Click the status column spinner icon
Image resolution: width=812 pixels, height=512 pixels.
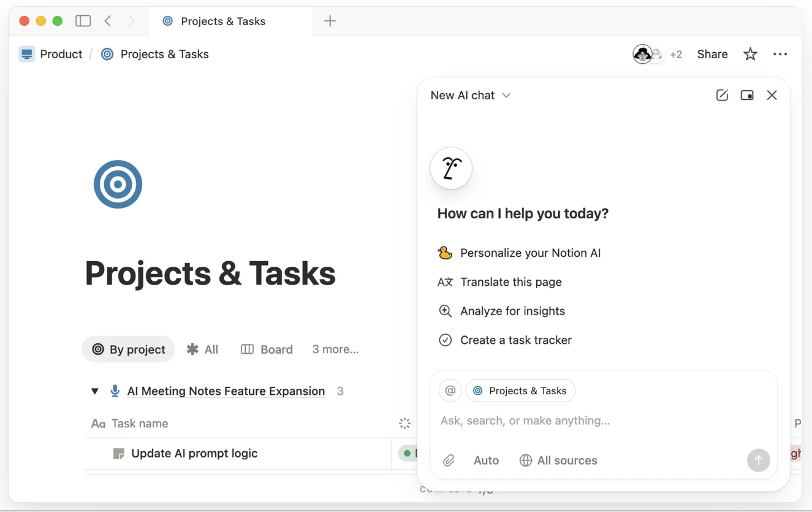click(x=404, y=423)
